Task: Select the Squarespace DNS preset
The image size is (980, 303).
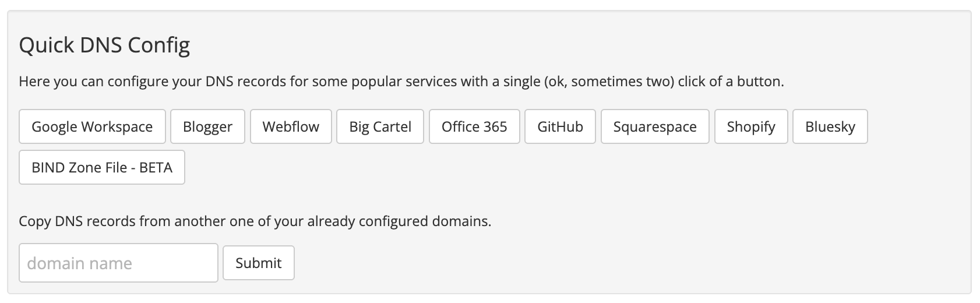Action: [655, 126]
